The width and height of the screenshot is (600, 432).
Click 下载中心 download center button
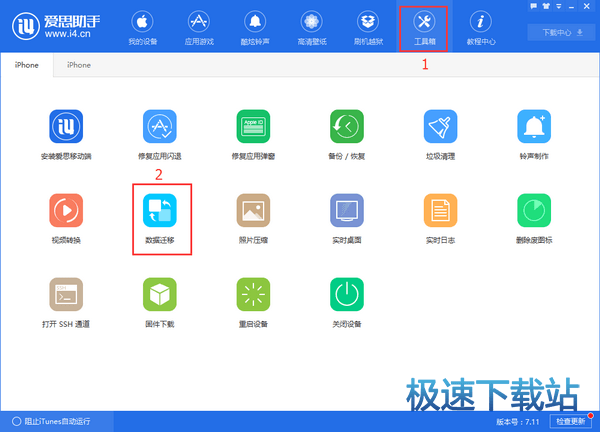(562, 33)
